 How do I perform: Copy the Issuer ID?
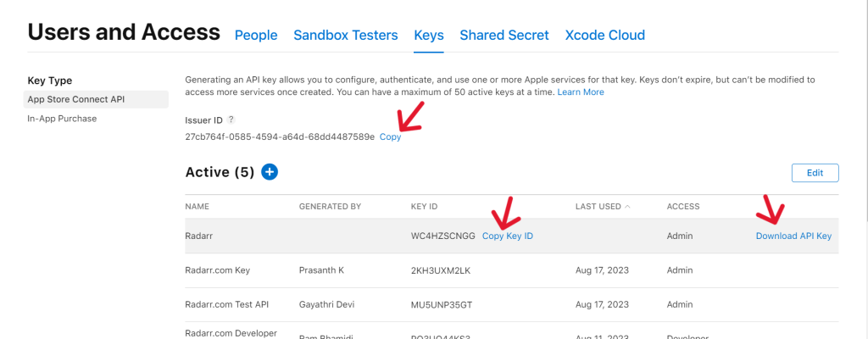390,136
